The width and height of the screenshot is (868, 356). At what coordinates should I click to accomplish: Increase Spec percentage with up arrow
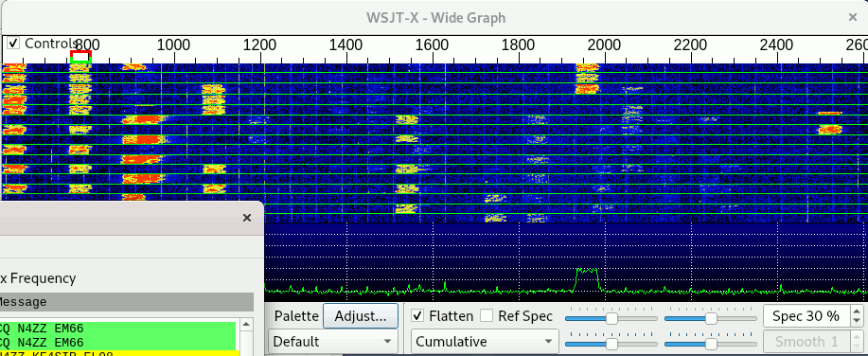(857, 311)
